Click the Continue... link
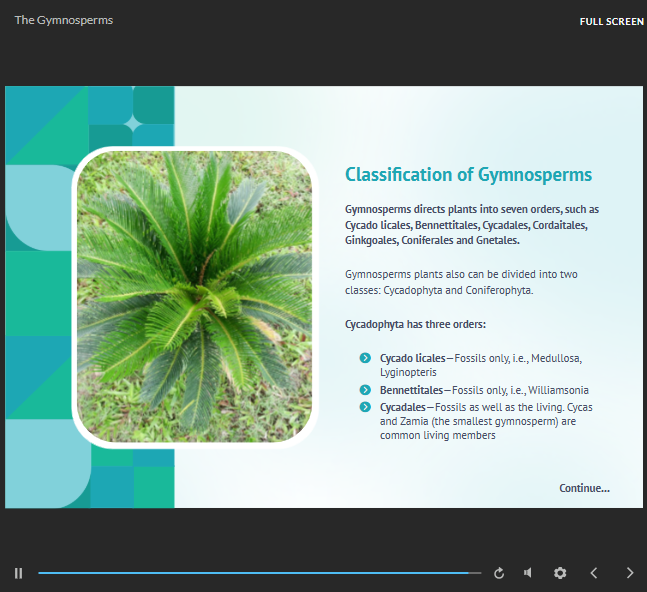The width and height of the screenshot is (647, 592). [x=584, y=488]
